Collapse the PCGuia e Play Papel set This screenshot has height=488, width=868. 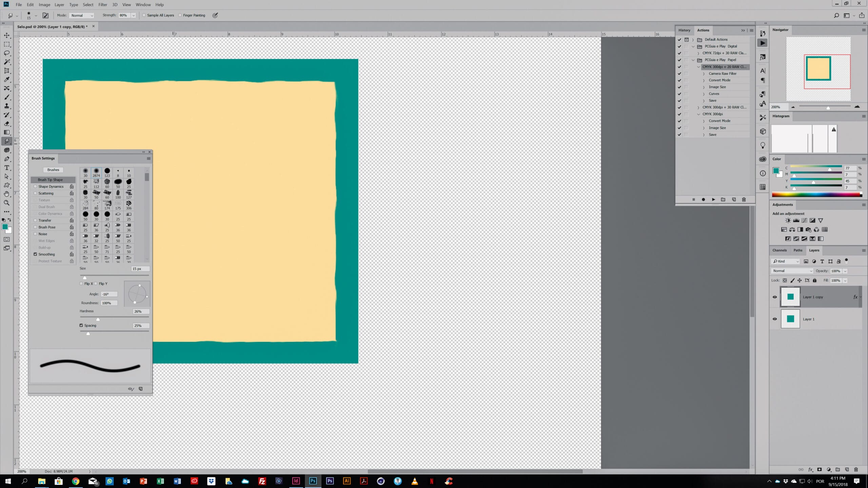tap(693, 60)
